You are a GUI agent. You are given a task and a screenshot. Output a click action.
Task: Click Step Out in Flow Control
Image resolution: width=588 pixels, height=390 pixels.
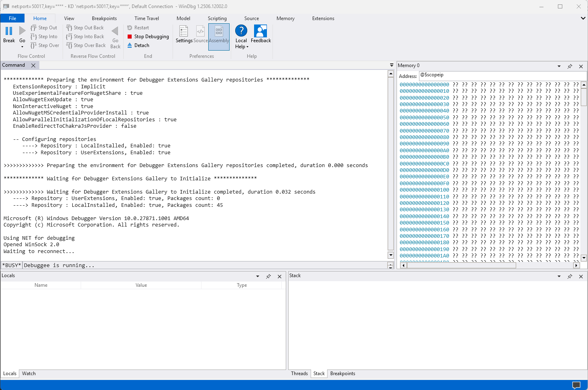tap(44, 28)
